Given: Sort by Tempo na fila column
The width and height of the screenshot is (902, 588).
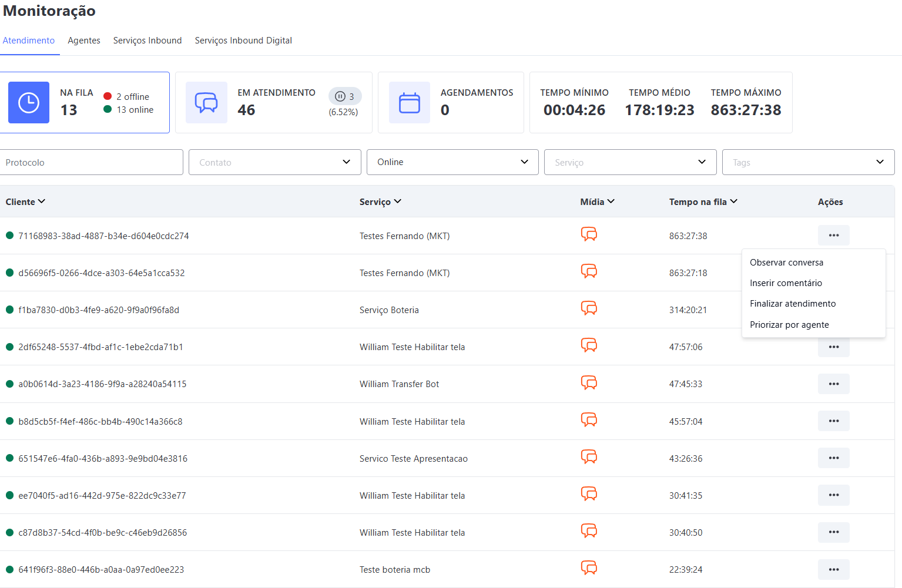Looking at the screenshot, I should coord(703,201).
